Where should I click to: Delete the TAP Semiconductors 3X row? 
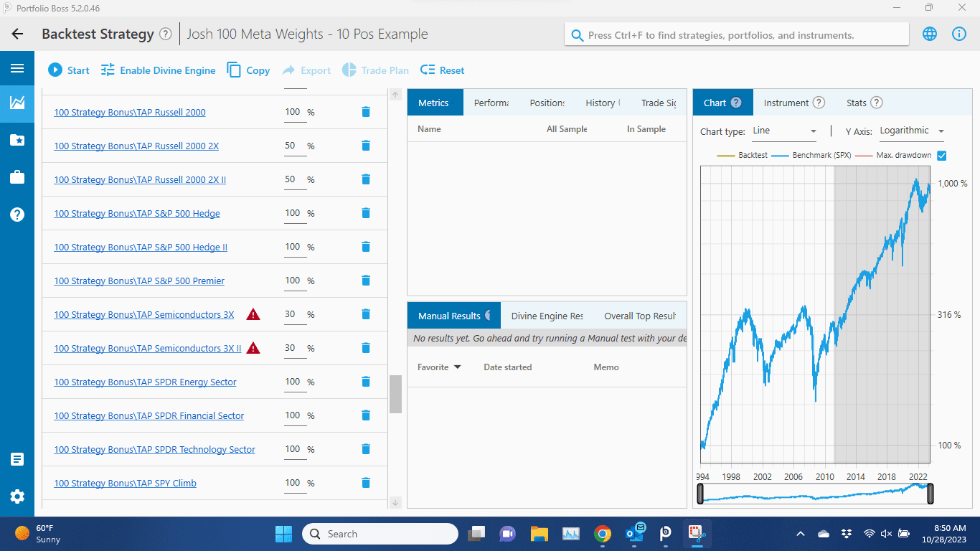click(366, 314)
